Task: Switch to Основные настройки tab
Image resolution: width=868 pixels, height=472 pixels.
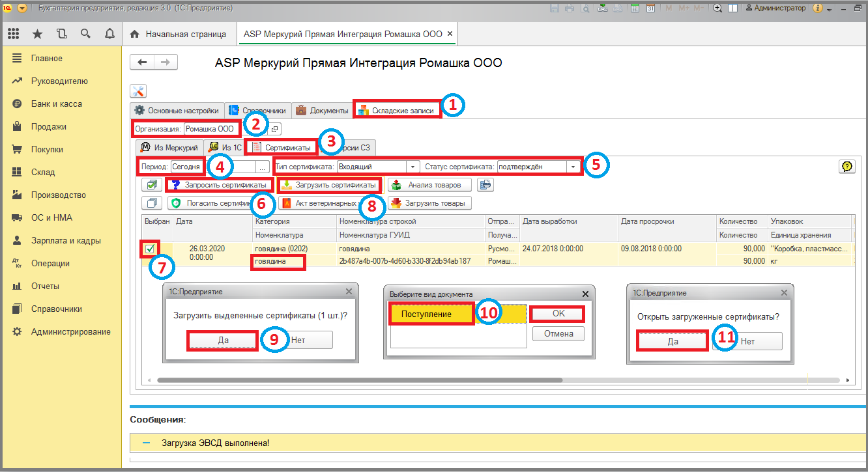Action: tap(176, 111)
